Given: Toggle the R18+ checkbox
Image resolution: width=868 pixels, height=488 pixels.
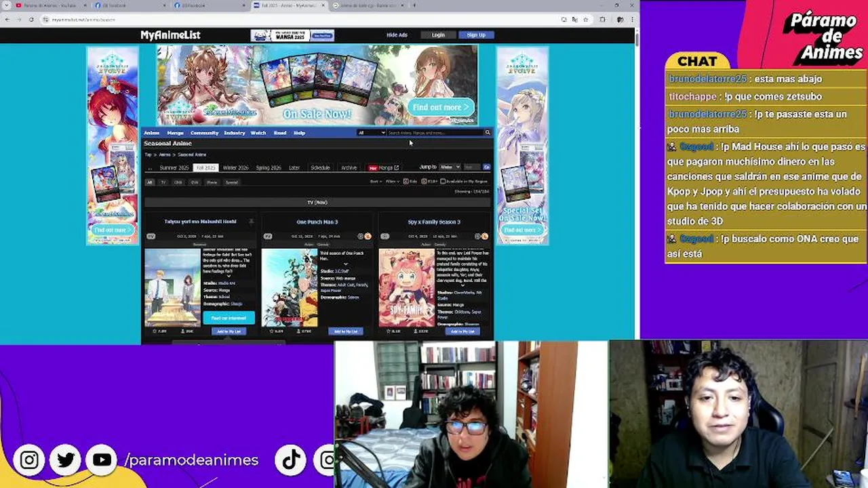Looking at the screenshot, I should (x=424, y=182).
